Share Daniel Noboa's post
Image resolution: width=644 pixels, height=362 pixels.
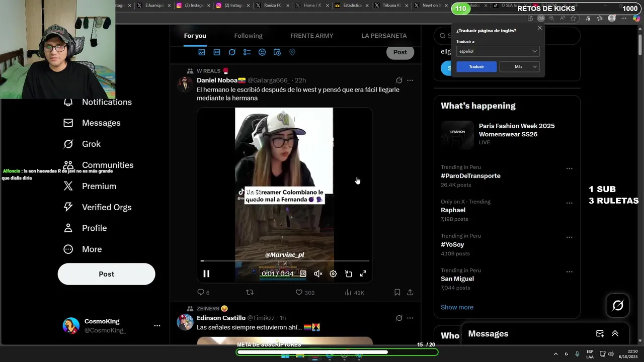[x=410, y=292]
